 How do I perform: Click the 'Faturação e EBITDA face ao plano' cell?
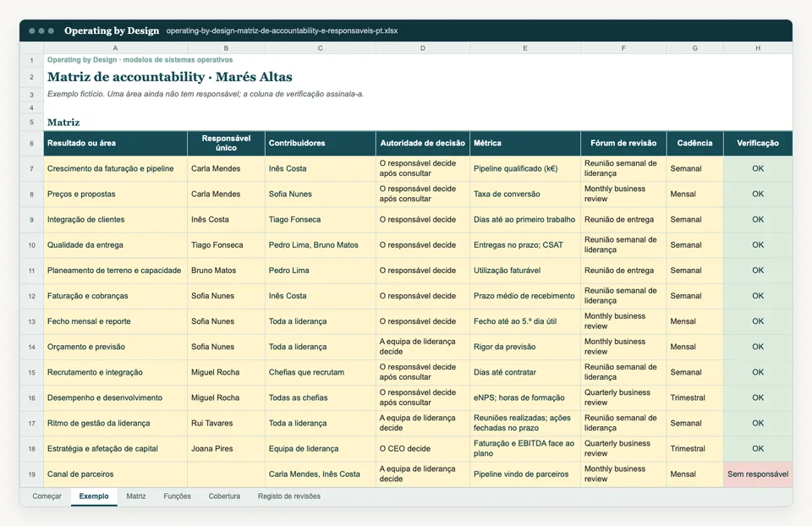point(525,449)
